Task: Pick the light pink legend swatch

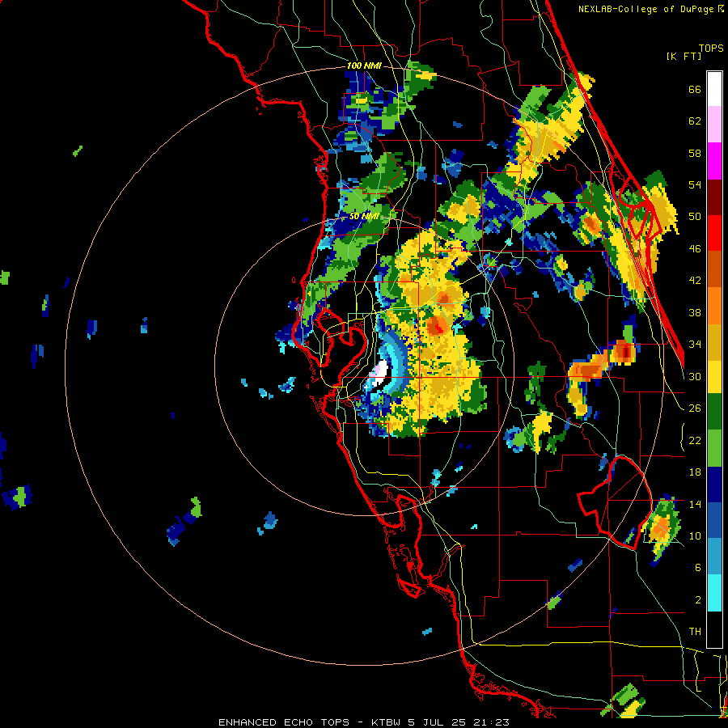Action: point(714,124)
